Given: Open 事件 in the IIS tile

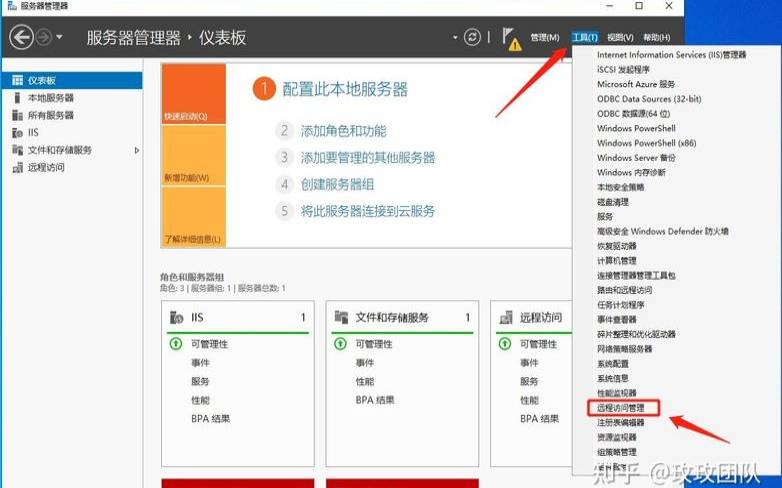Looking at the screenshot, I should (200, 363).
